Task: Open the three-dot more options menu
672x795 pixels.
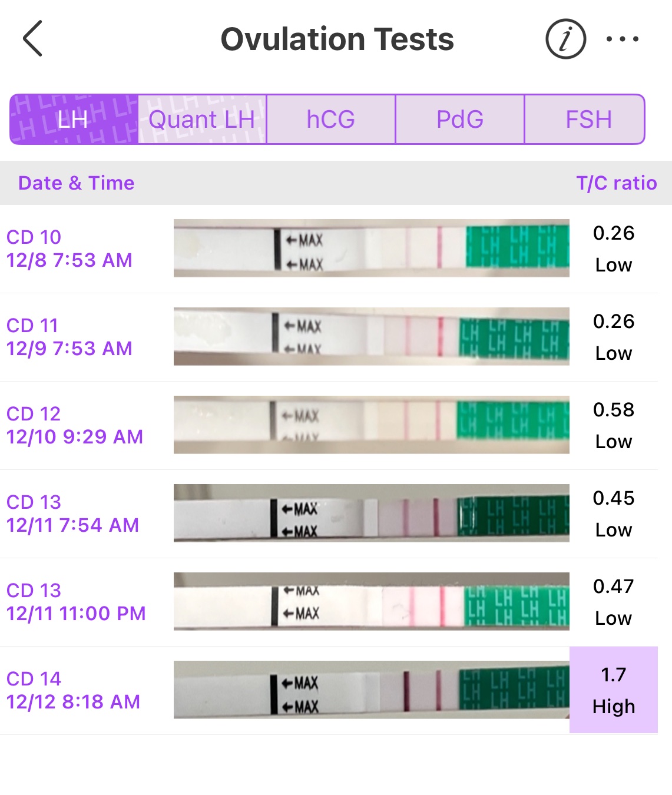Action: [x=623, y=39]
